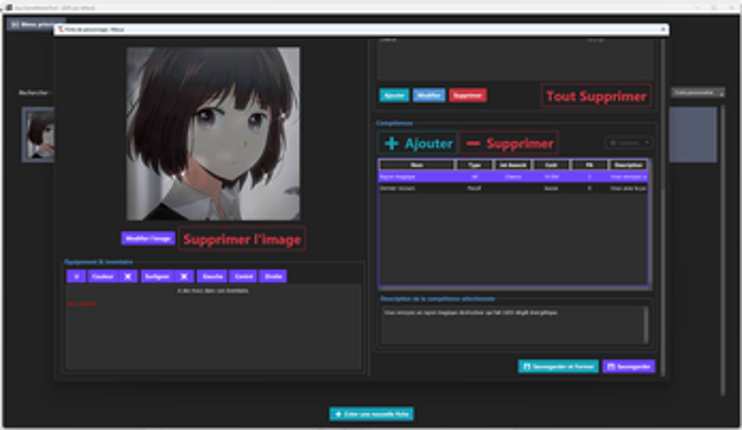Apply Surligner highlight to text
742x430 pixels.
157,276
